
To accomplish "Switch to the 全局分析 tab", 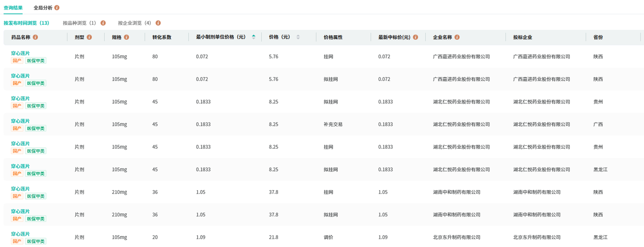I will tap(43, 8).
